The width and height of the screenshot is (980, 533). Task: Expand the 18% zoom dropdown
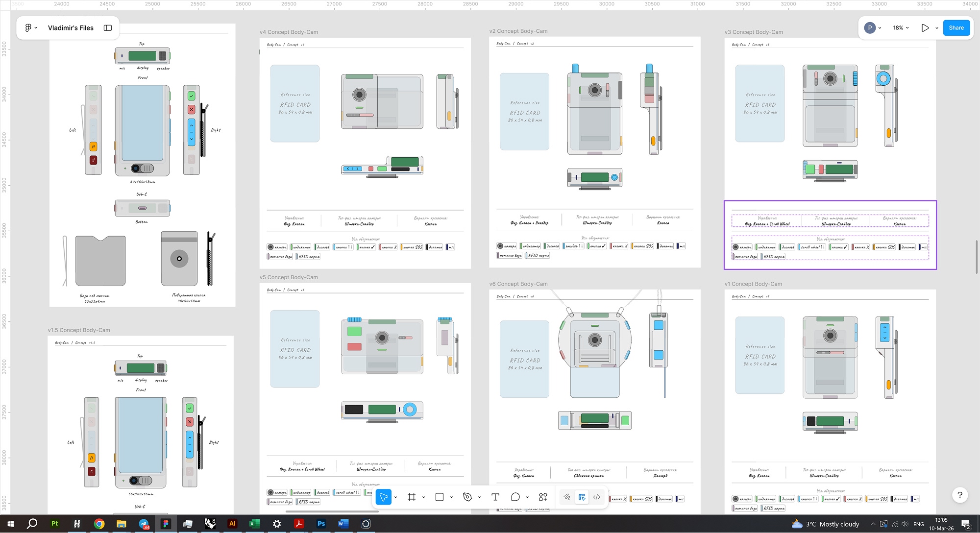901,28
